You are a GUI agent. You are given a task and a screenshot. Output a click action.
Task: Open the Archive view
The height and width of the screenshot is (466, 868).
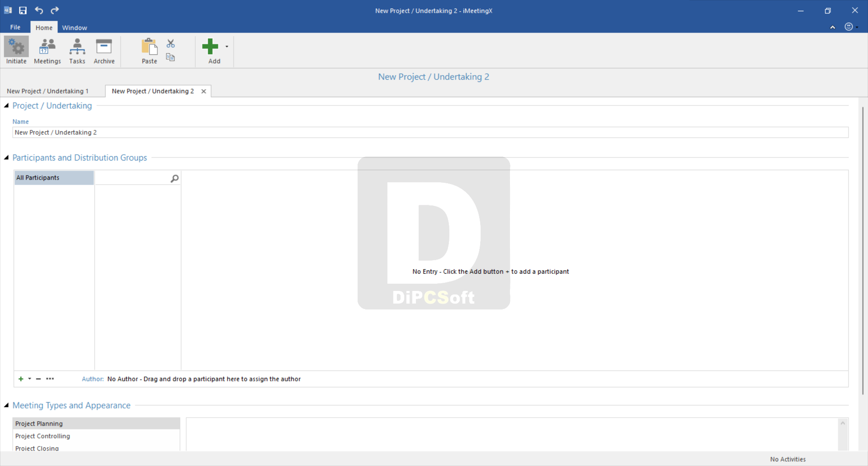point(104,51)
